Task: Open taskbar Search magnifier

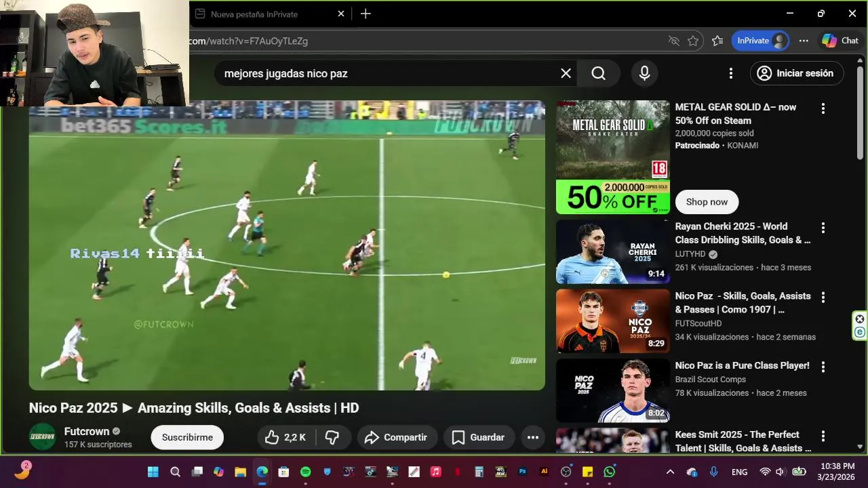Action: point(175,472)
